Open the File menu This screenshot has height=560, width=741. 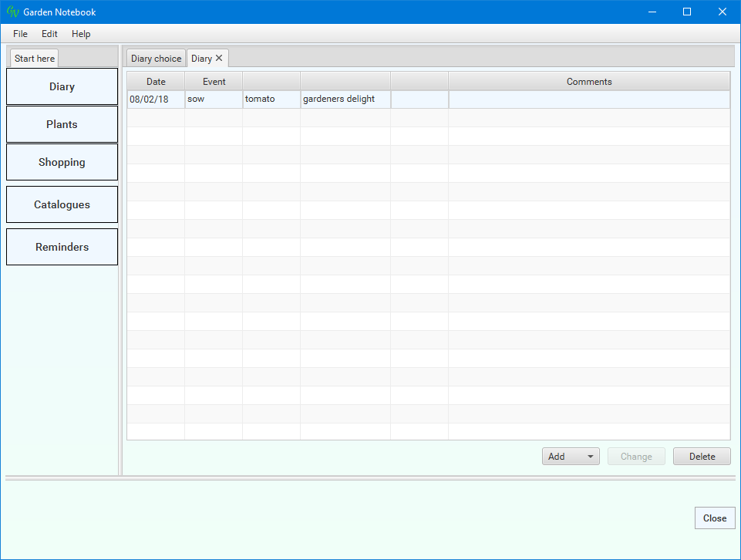pyautogui.click(x=20, y=34)
